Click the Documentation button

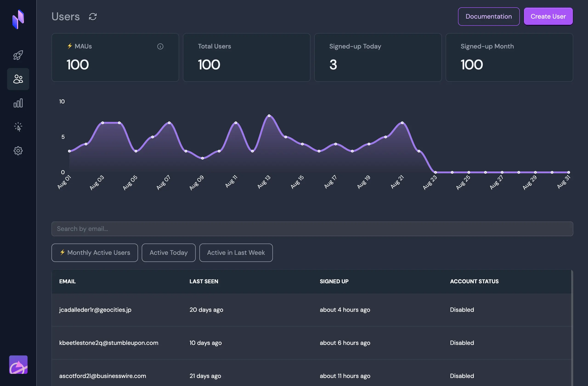coord(489,17)
